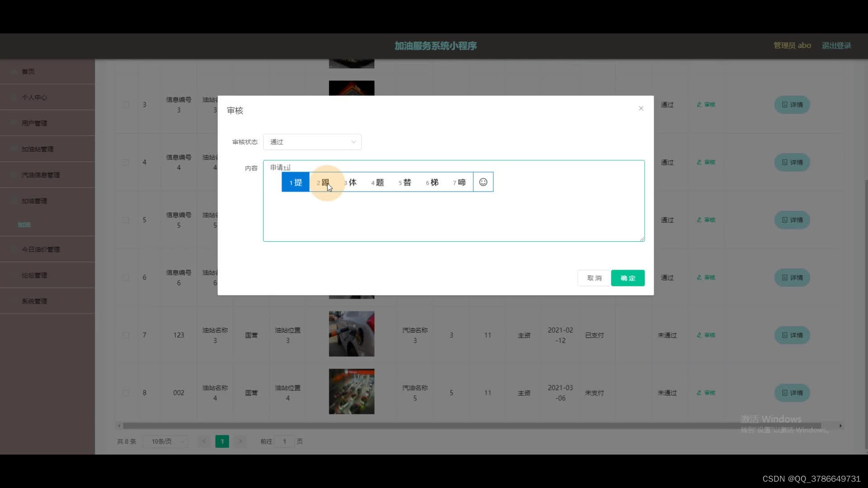Tick the checkbox for row 4
The height and width of the screenshot is (488, 868).
click(x=126, y=162)
